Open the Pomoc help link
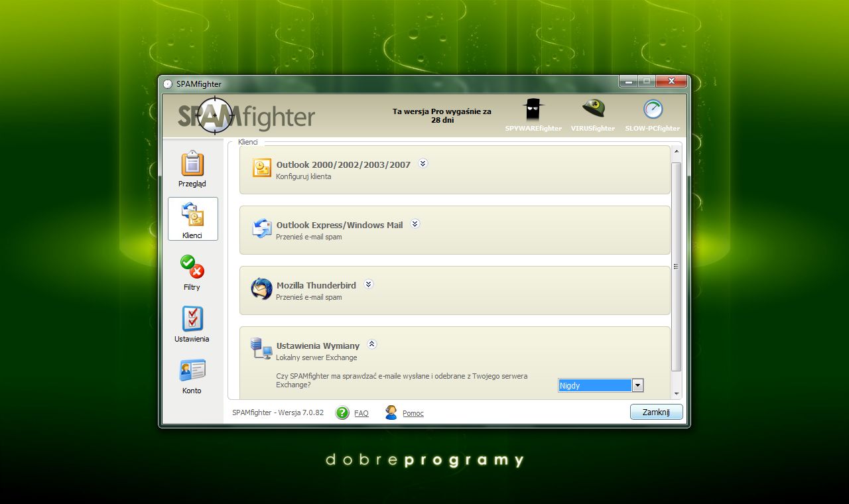The height and width of the screenshot is (504, 849). pyautogui.click(x=413, y=413)
